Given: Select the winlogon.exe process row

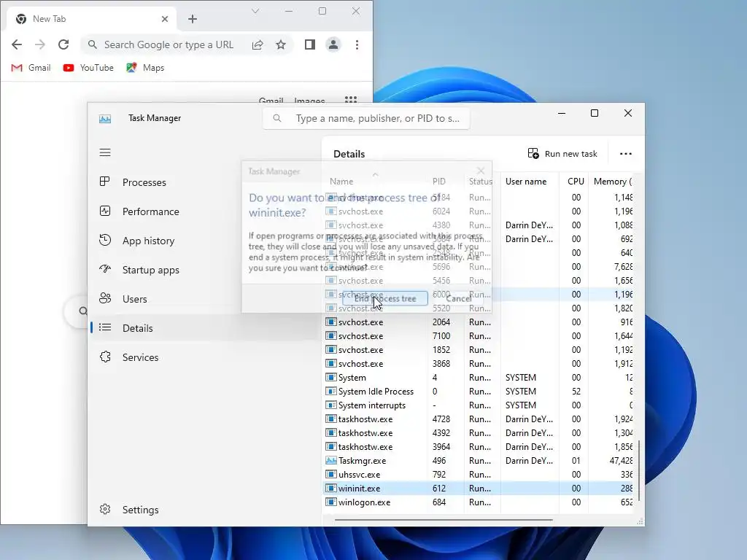Looking at the screenshot, I should (x=479, y=502).
